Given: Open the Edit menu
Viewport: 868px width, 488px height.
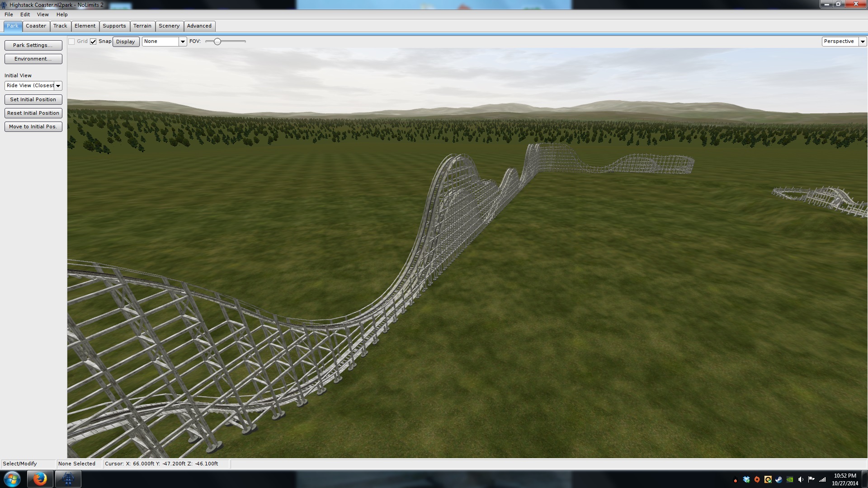Looking at the screenshot, I should pos(25,14).
